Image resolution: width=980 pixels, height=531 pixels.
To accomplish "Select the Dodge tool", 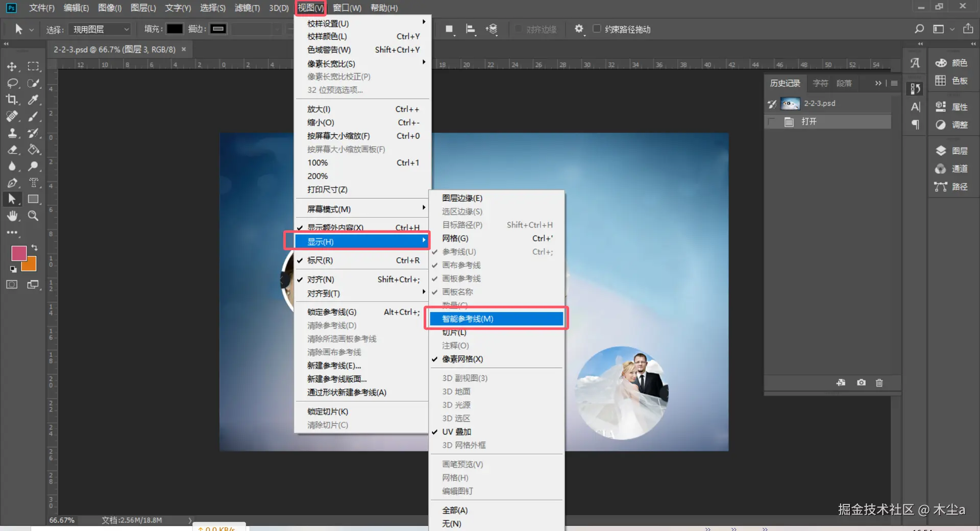I will click(x=33, y=166).
